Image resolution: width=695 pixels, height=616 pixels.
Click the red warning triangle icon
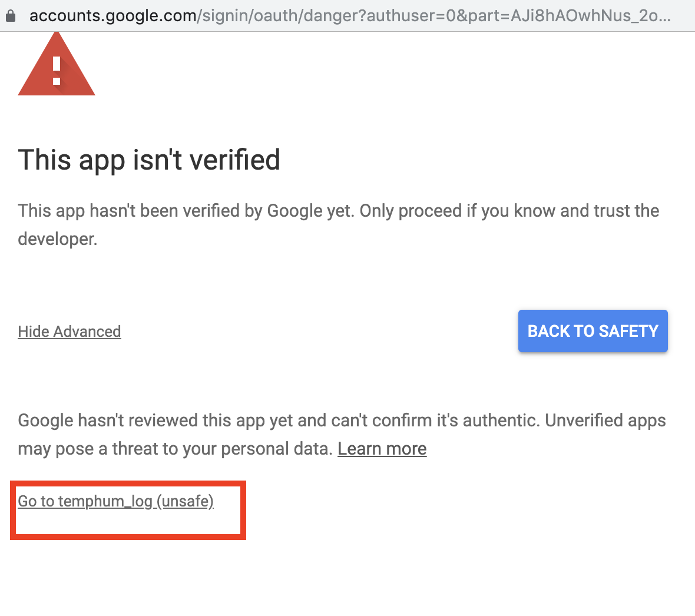(x=57, y=64)
